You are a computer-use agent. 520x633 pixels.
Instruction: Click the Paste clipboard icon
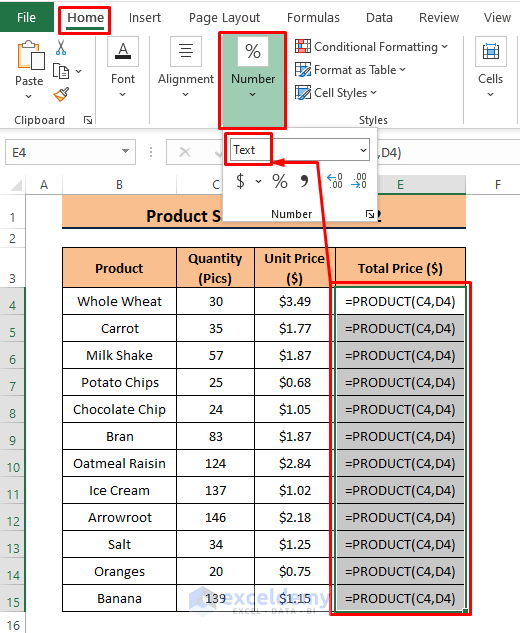(30, 55)
